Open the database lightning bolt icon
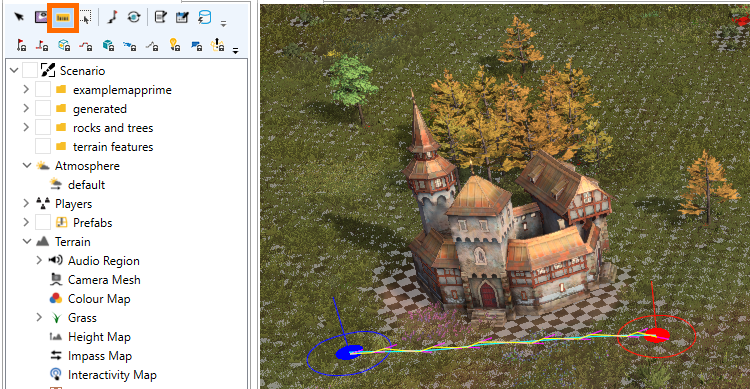 coord(205,17)
